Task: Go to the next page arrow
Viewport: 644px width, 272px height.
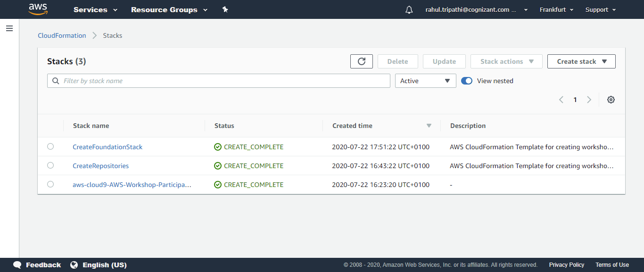Action: click(589, 100)
